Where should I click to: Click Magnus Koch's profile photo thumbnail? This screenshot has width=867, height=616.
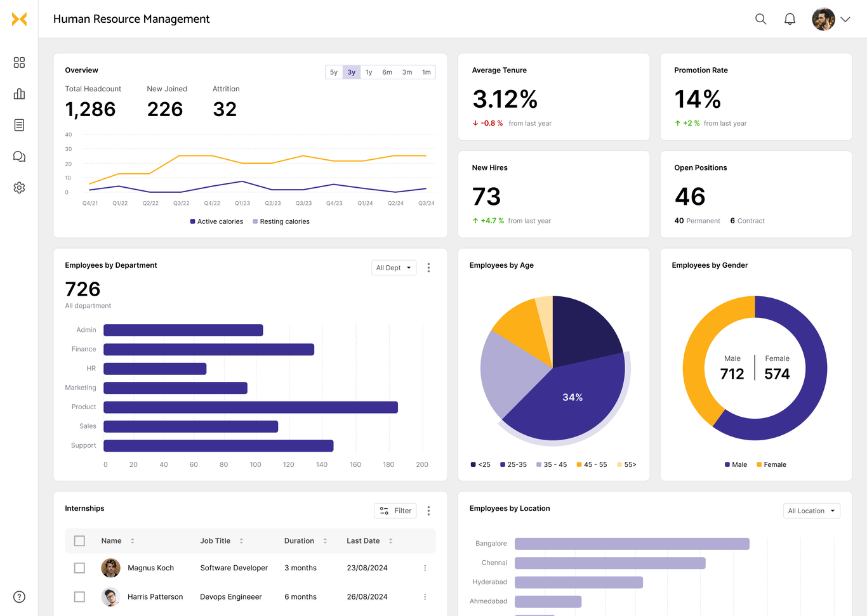click(110, 568)
